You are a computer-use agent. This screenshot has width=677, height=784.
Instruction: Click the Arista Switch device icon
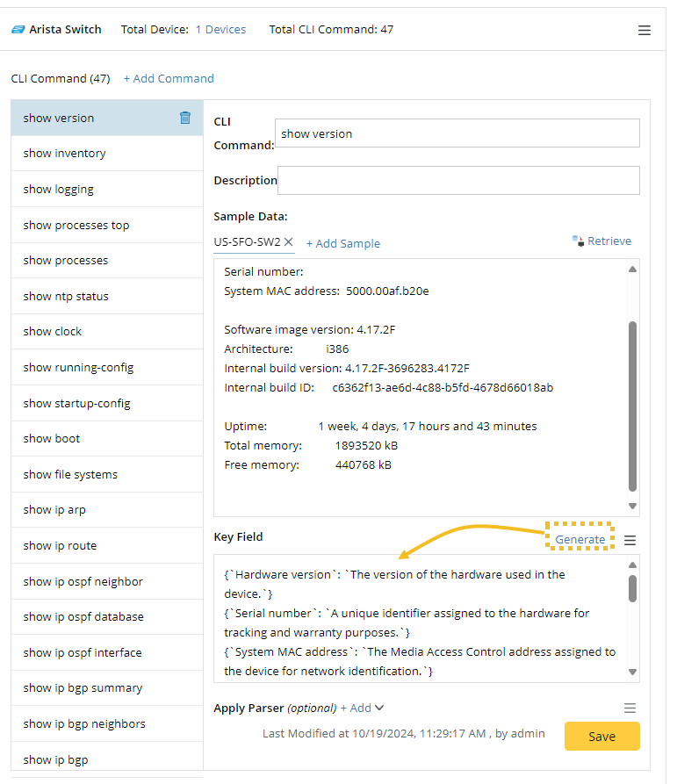coord(18,30)
